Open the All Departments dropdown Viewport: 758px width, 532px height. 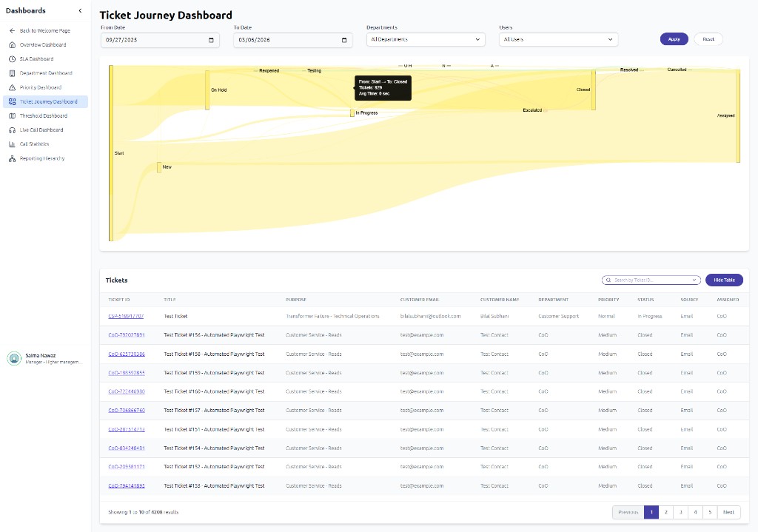click(x=426, y=39)
